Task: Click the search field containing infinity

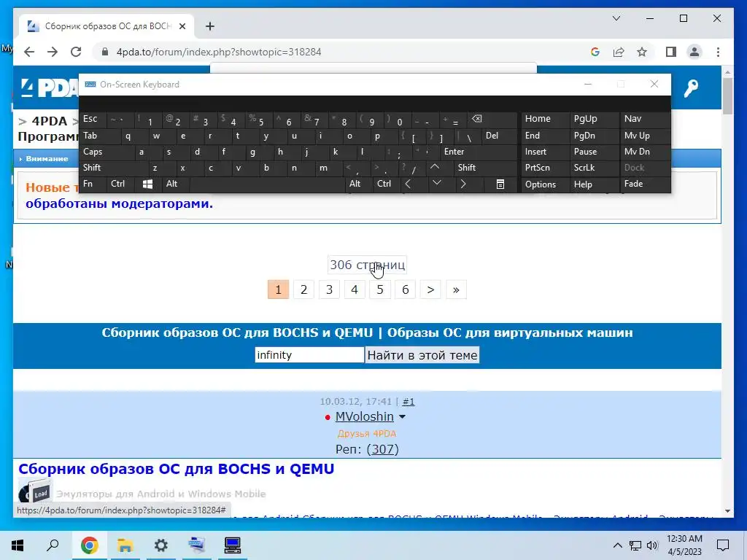Action: (x=309, y=355)
